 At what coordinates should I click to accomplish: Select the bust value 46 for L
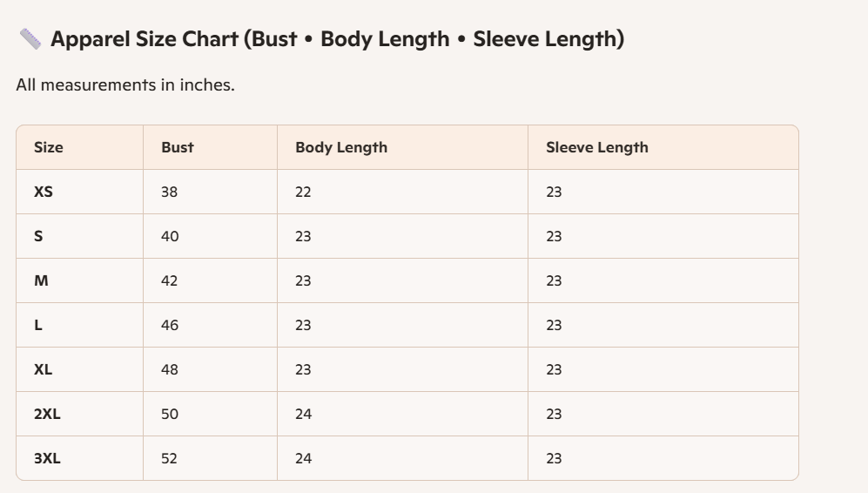170,325
